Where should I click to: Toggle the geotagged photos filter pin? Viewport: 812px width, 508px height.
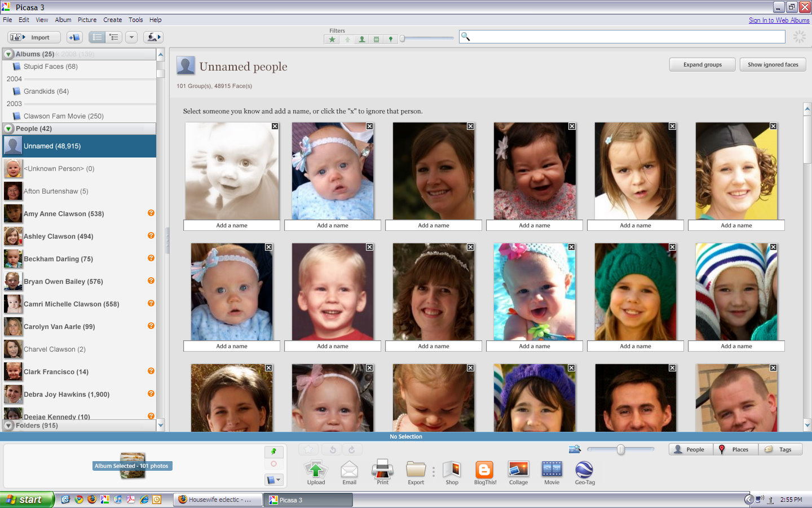point(390,39)
